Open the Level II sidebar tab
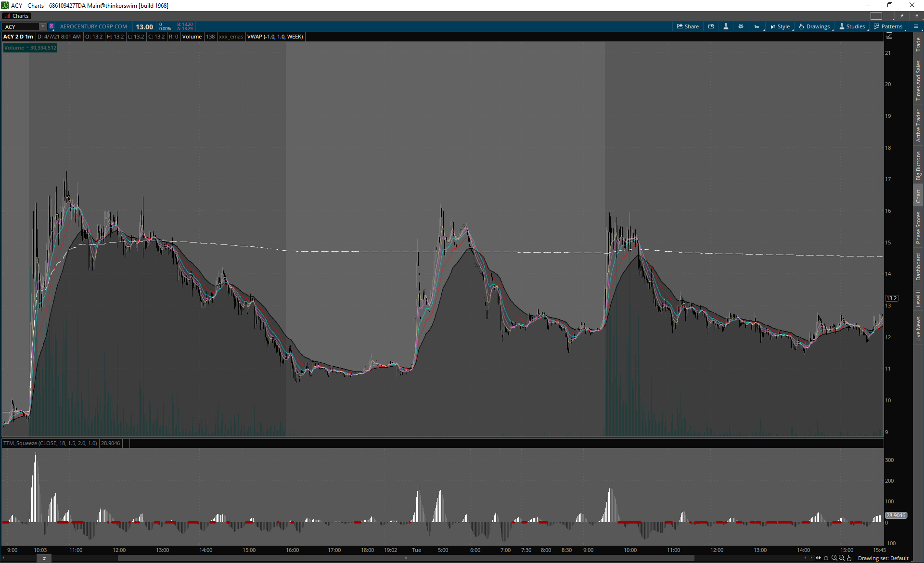The height and width of the screenshot is (563, 924). (918, 298)
